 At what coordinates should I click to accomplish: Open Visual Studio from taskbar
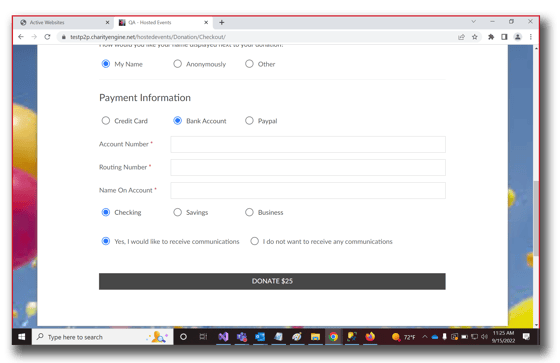click(x=224, y=337)
